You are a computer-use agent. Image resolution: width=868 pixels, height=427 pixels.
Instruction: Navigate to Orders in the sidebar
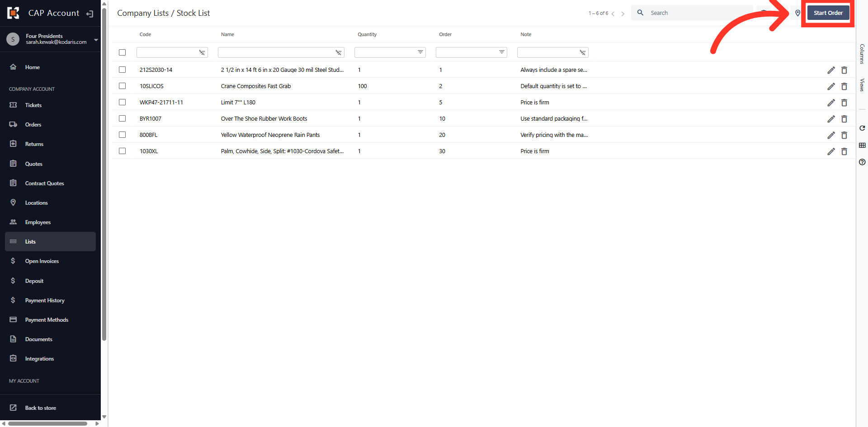50,125
